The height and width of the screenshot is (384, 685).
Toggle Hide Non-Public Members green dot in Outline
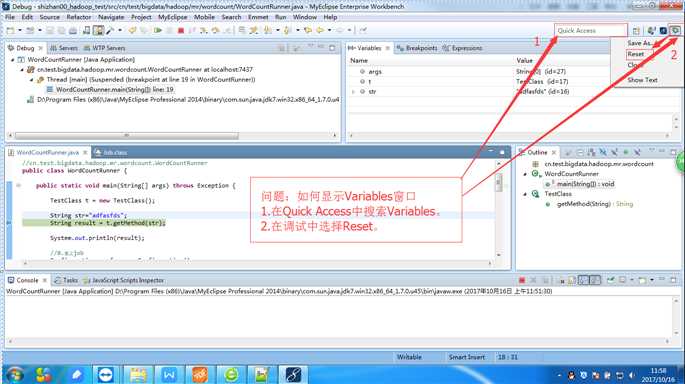[626, 152]
